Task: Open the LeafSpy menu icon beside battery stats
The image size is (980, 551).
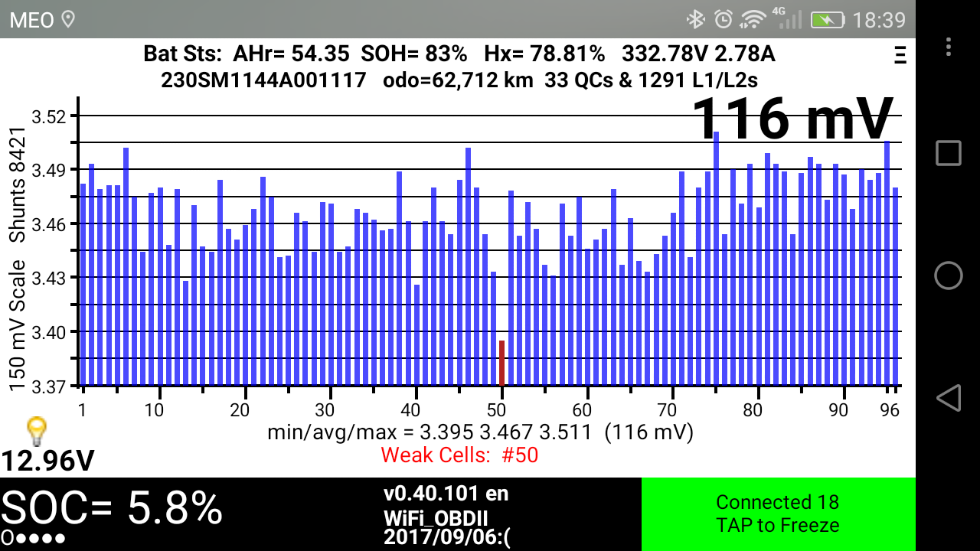Action: pyautogui.click(x=900, y=55)
